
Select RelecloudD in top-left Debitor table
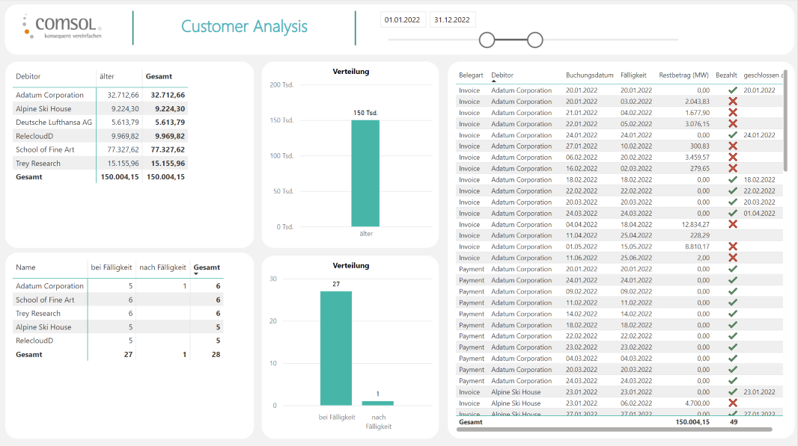pyautogui.click(x=34, y=136)
